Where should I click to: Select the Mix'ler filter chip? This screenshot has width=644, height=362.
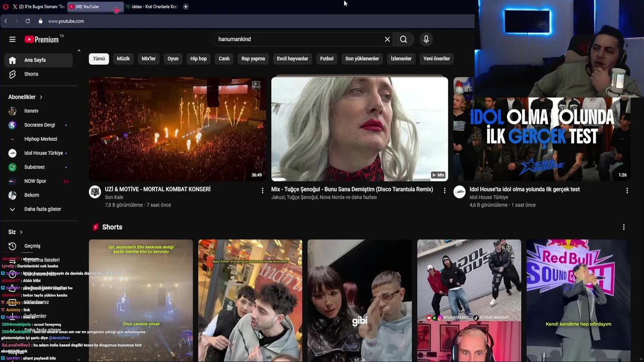148,59
